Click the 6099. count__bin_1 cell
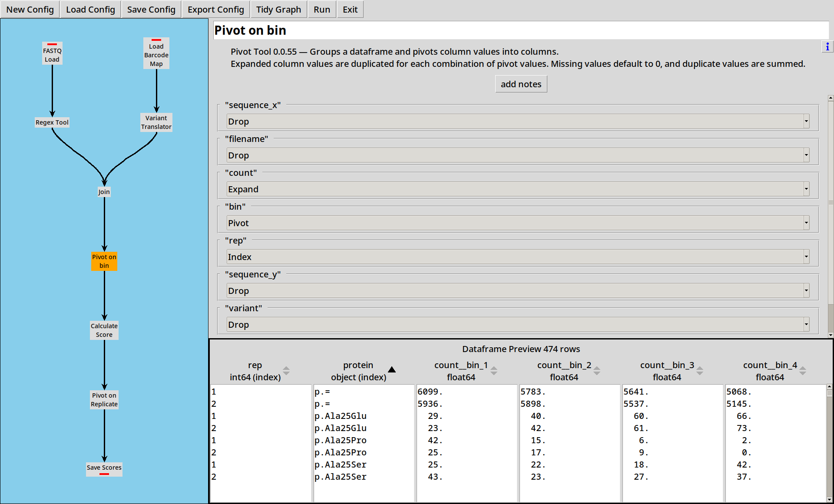The width and height of the screenshot is (834, 504). coord(467,392)
